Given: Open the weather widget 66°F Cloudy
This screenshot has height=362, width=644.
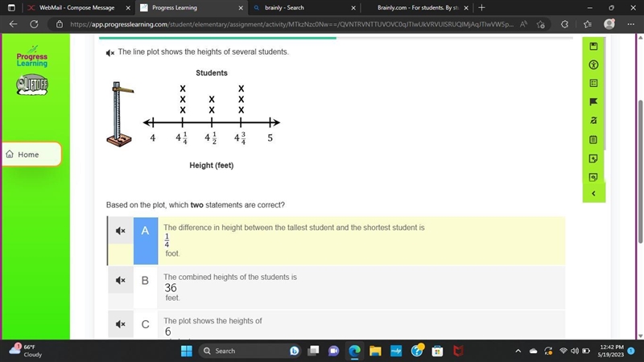Looking at the screenshot, I should coord(27,351).
